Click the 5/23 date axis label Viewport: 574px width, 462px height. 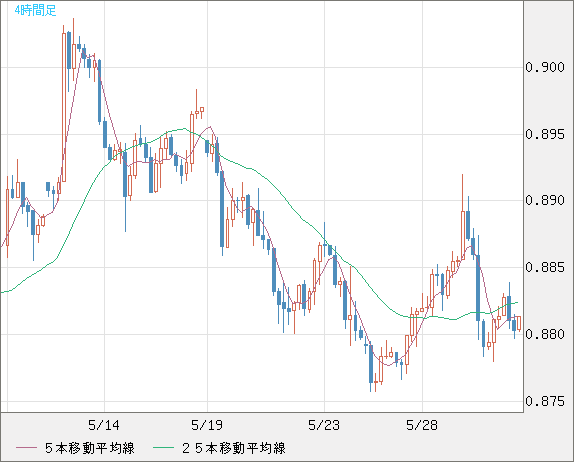(324, 425)
